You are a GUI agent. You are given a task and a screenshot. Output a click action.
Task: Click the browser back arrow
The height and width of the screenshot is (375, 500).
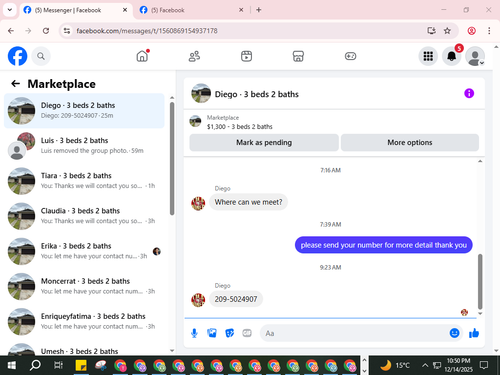(x=11, y=31)
